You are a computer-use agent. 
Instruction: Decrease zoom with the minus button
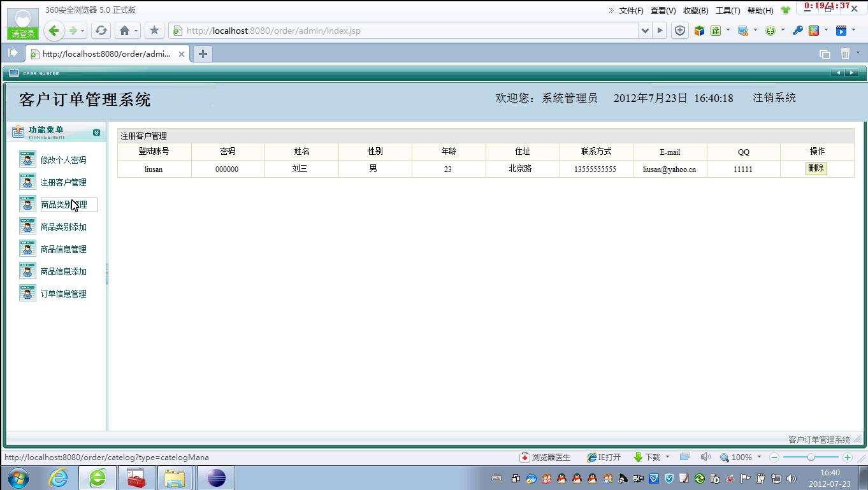pos(774,458)
